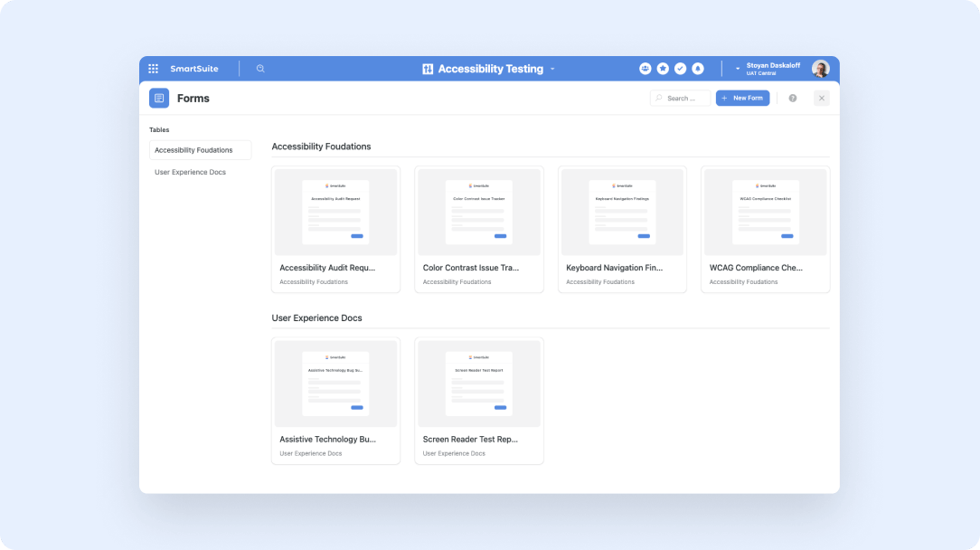The image size is (980, 550).
Task: Click the Accessibility Foudations section heading
Action: click(x=321, y=147)
